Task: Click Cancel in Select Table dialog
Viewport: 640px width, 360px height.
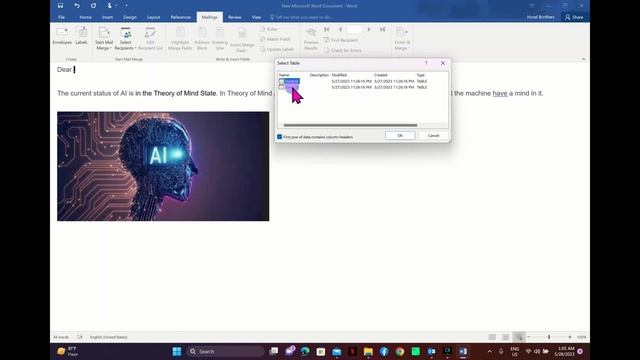Action: click(x=433, y=136)
